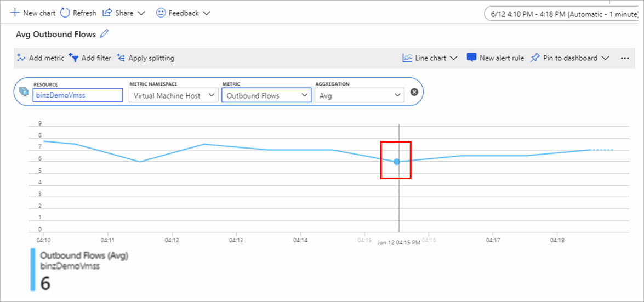
Task: Click the highlighted data point on chart
Action: pos(396,162)
